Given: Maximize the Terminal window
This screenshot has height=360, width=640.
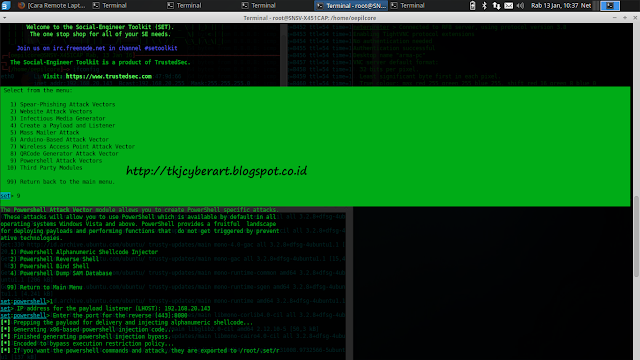Looking at the screenshot, I should (x=625, y=18).
